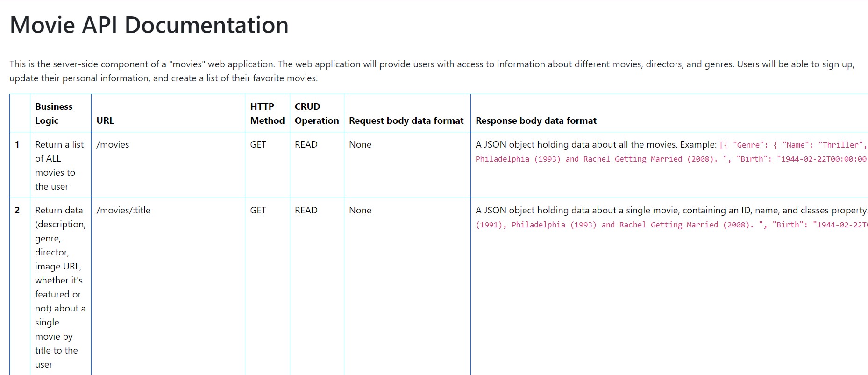Screen dimensions: 868x375
Task: Click the CRUD Operation column header
Action: click(x=317, y=113)
